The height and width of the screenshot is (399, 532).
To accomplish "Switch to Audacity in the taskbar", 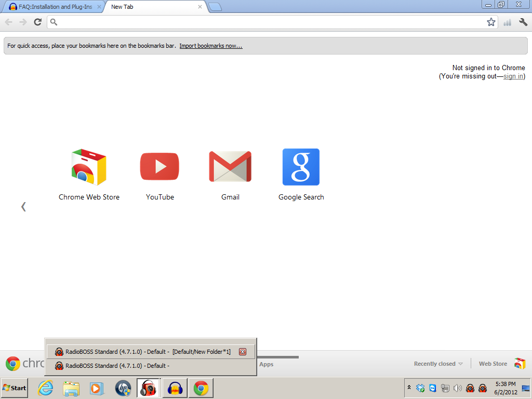I will (x=175, y=388).
